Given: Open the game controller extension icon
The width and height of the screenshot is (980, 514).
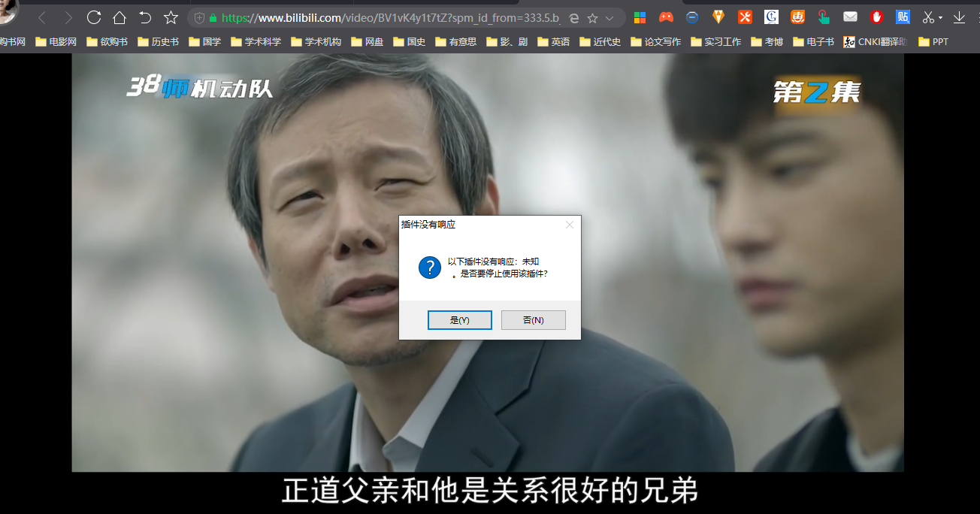Looking at the screenshot, I should tap(666, 17).
